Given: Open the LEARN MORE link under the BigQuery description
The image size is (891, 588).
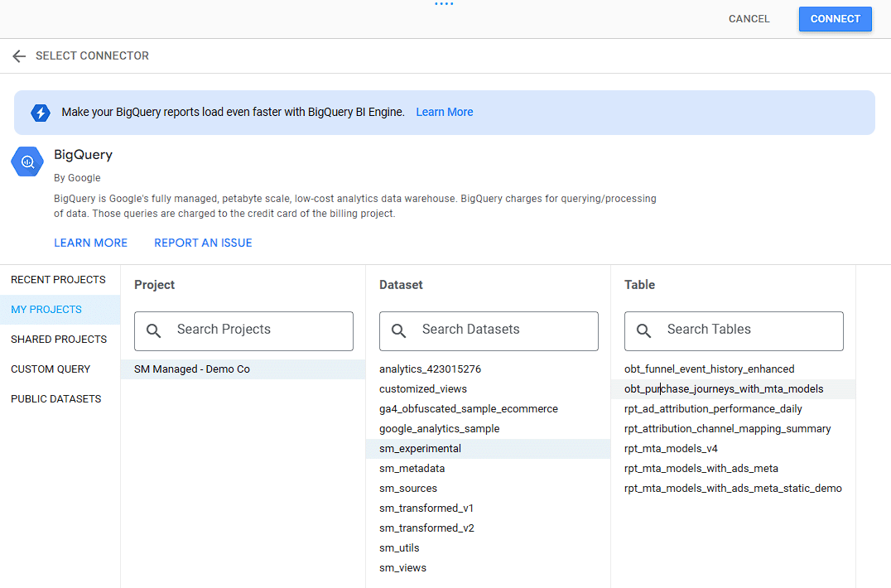Looking at the screenshot, I should point(90,243).
